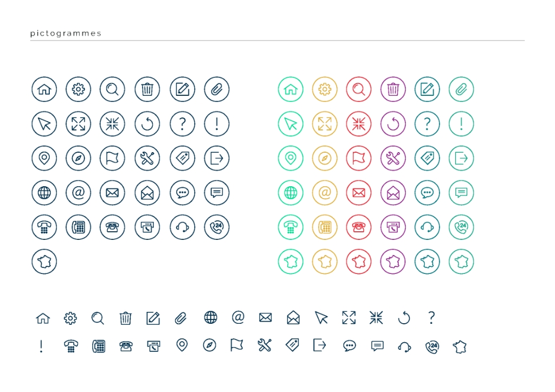The image size is (555, 392).
Task: Click the navy circled 24-hour phone icon
Action: (217, 227)
